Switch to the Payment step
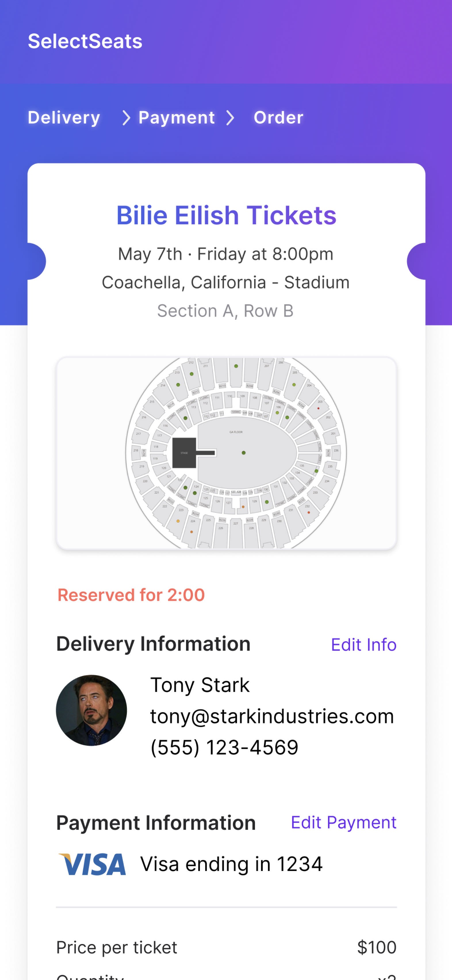Viewport: 452px width, 980px height. (177, 118)
